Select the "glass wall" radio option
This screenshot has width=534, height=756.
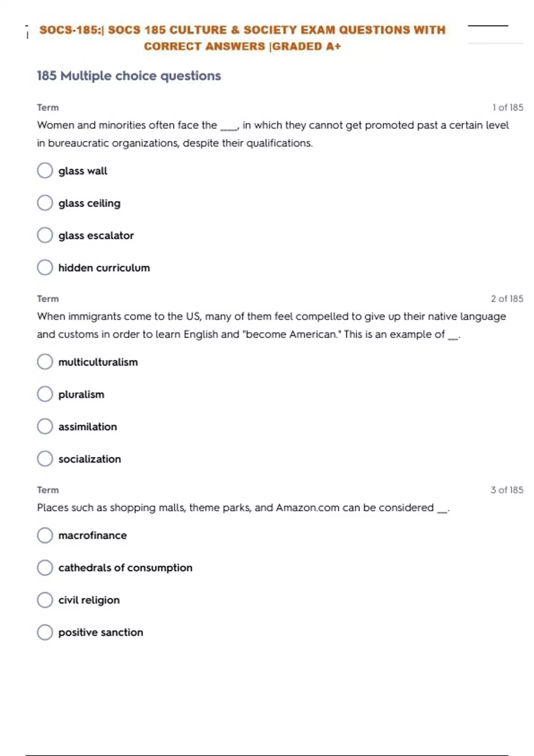(x=45, y=170)
